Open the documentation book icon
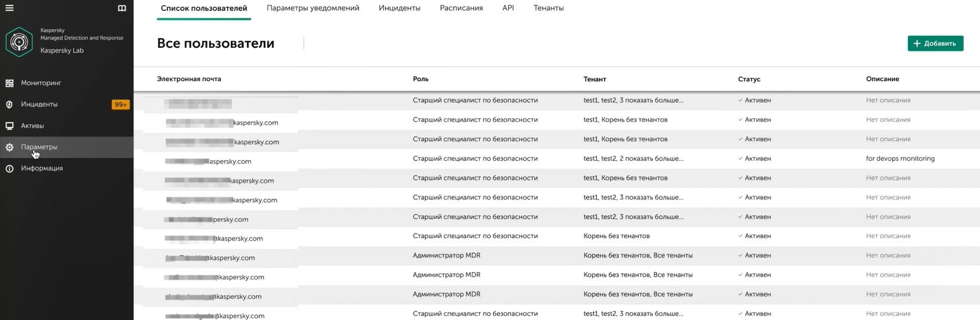The width and height of the screenshot is (980, 320). tap(122, 8)
